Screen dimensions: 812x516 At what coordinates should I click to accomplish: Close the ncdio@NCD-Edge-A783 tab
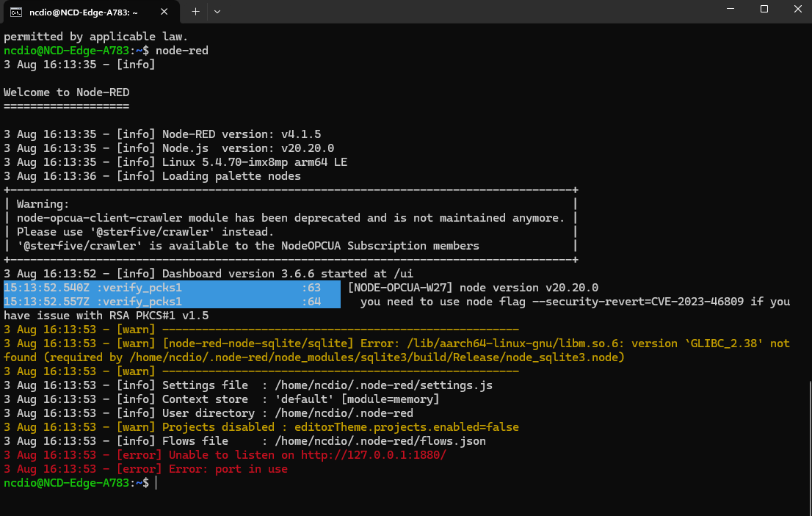pos(164,12)
